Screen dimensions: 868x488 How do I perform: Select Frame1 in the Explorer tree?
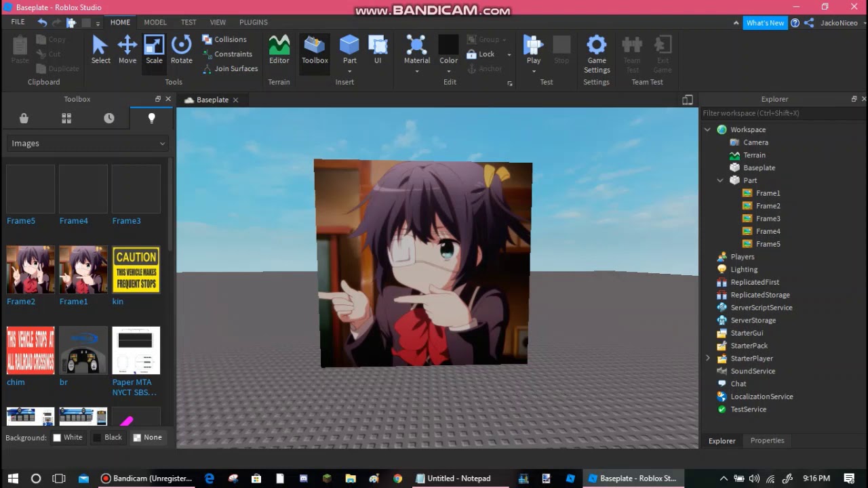click(768, 193)
